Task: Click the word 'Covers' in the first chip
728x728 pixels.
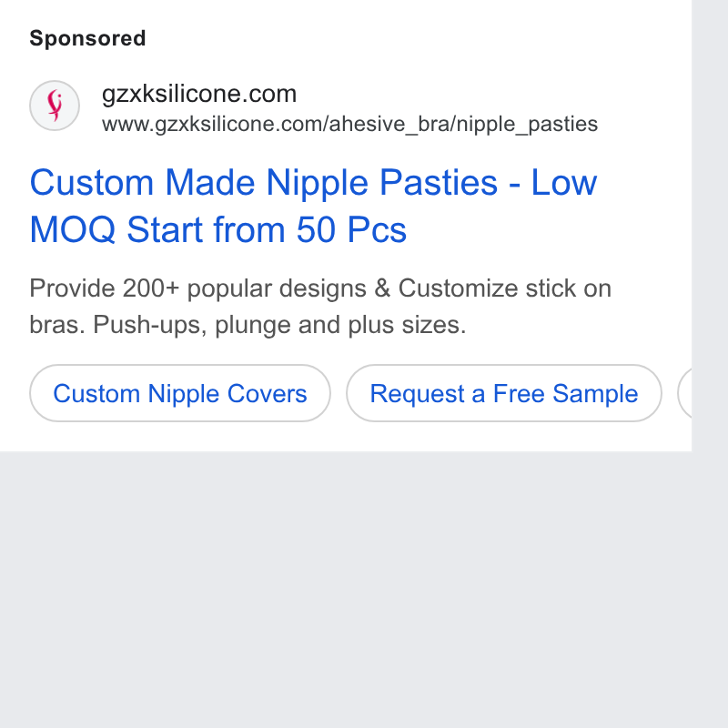Action: point(268,393)
